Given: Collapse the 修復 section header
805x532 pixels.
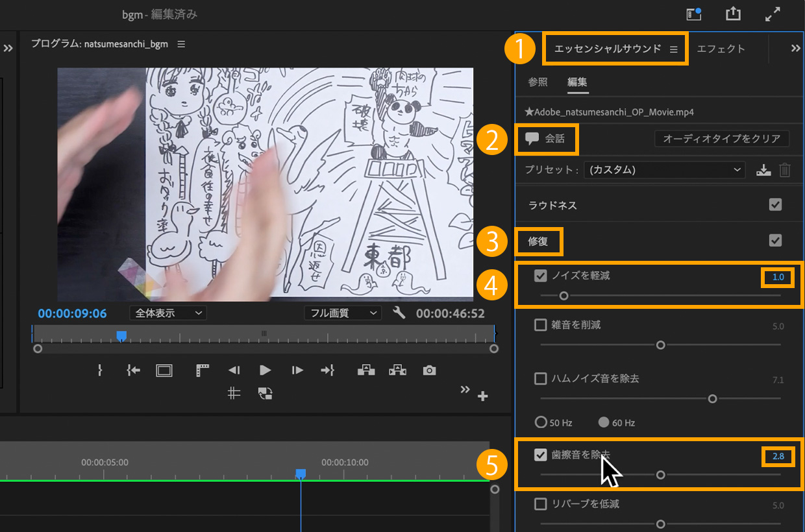Looking at the screenshot, I should click(x=538, y=241).
